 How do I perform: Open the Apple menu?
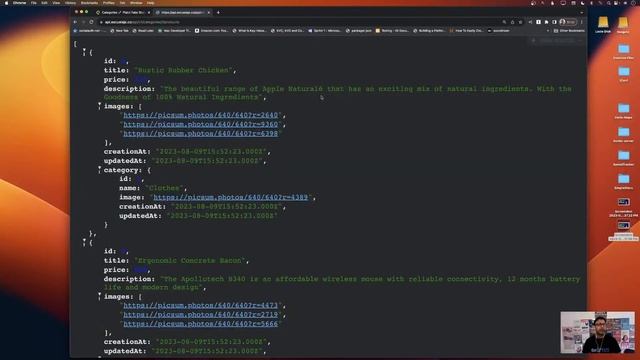pos(6,3)
